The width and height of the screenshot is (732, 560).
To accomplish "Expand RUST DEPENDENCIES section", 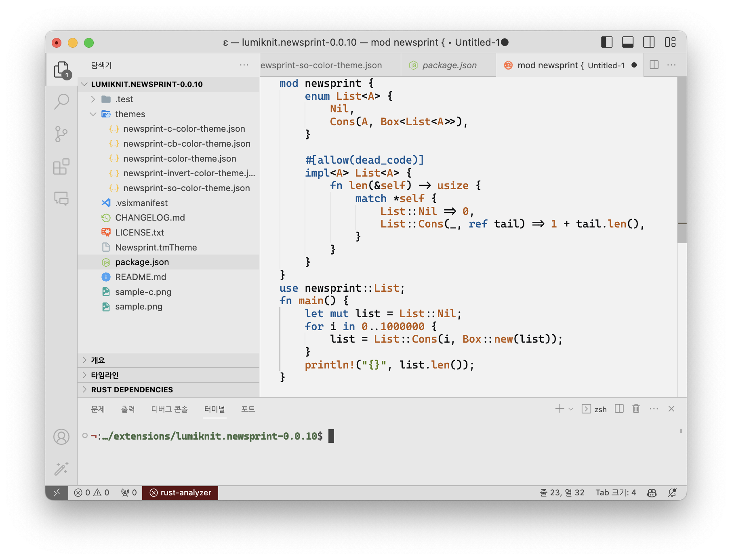I will (x=168, y=389).
